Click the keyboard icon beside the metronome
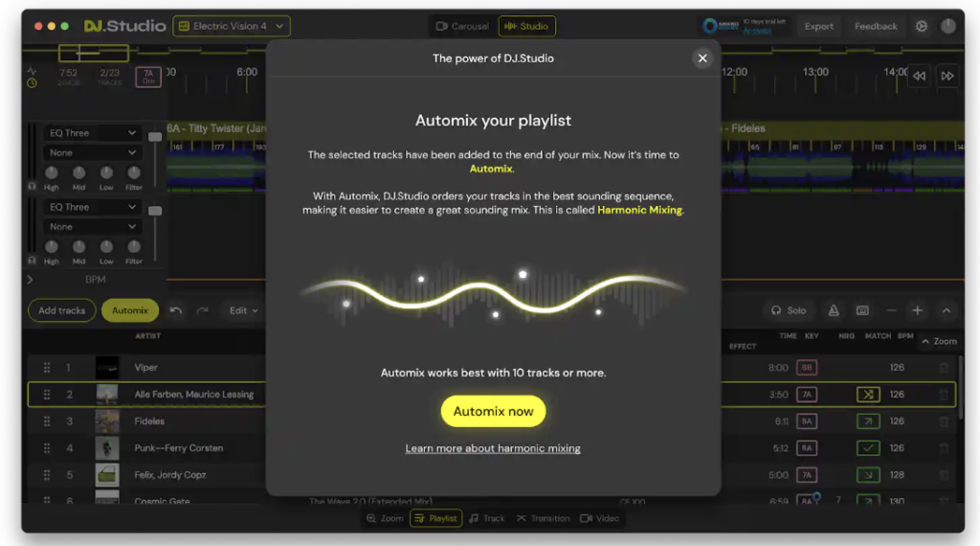The width and height of the screenshot is (980, 546). point(862,310)
